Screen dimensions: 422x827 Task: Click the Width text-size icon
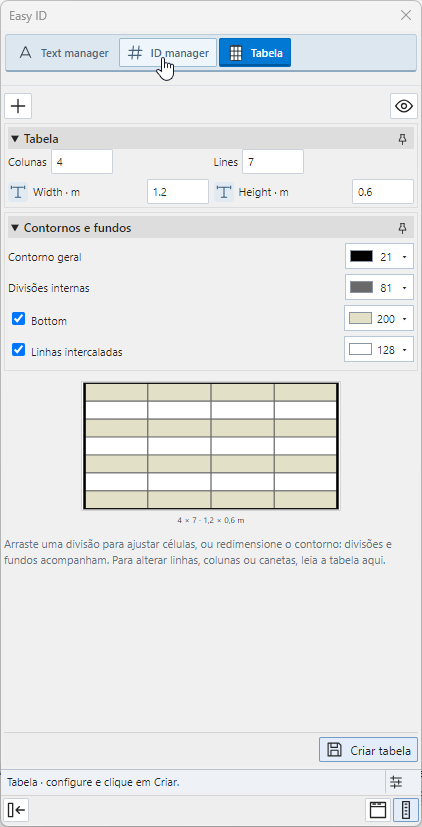coord(18,193)
